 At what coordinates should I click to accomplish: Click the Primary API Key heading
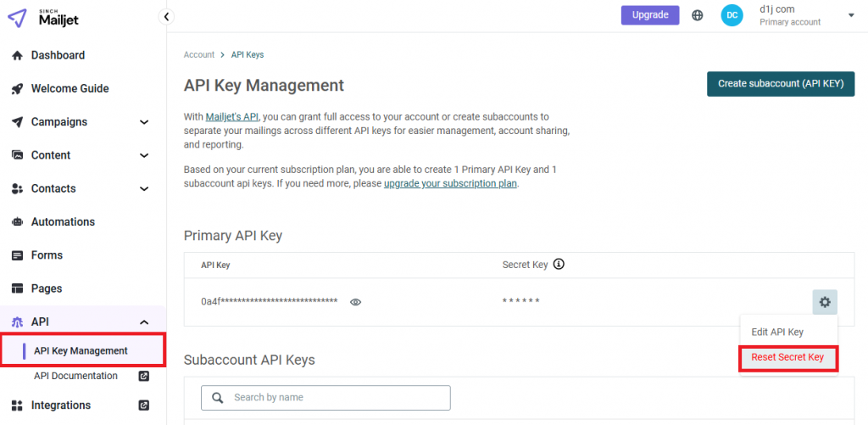233,236
